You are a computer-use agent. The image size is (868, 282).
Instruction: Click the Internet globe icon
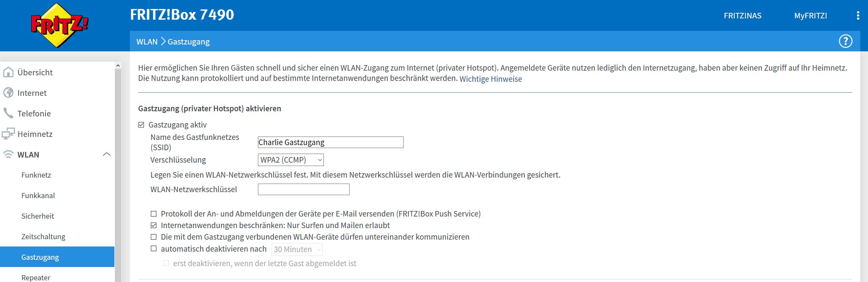pos(8,93)
